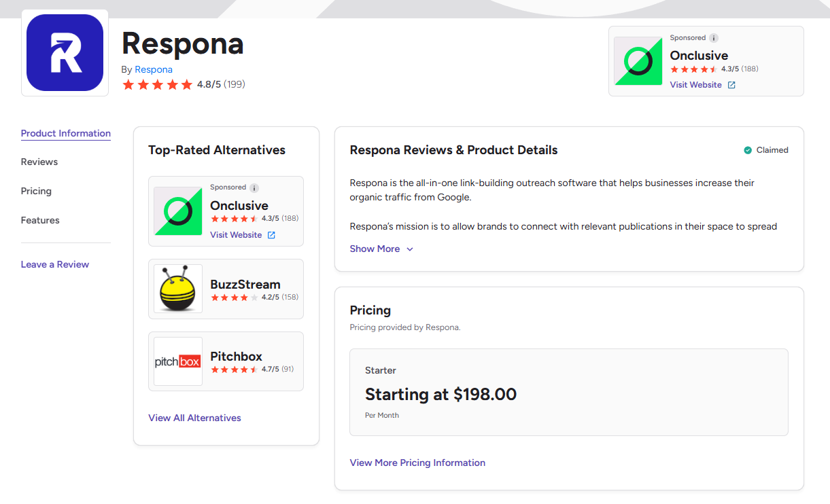Select the Starter pricing card
Image resolution: width=830 pixels, height=504 pixels.
[568, 392]
